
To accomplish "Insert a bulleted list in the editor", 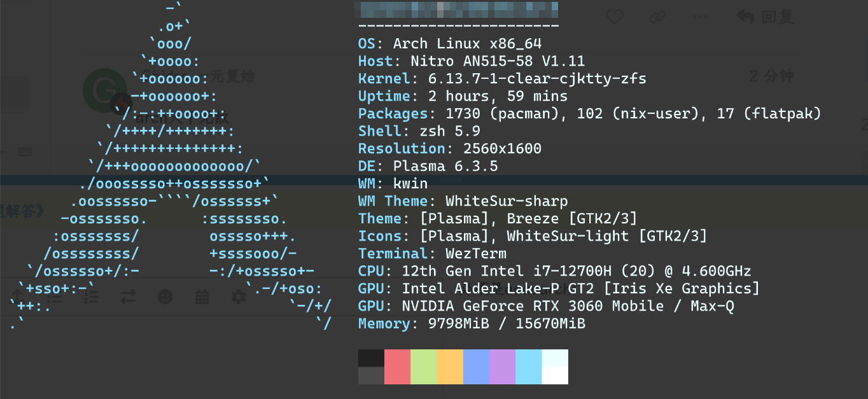I will tap(53, 297).
